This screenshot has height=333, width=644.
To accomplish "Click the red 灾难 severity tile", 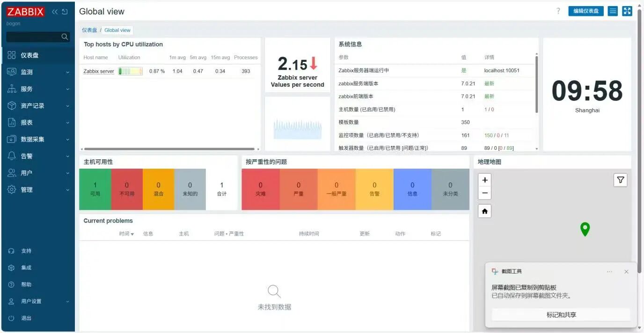I will click(261, 189).
